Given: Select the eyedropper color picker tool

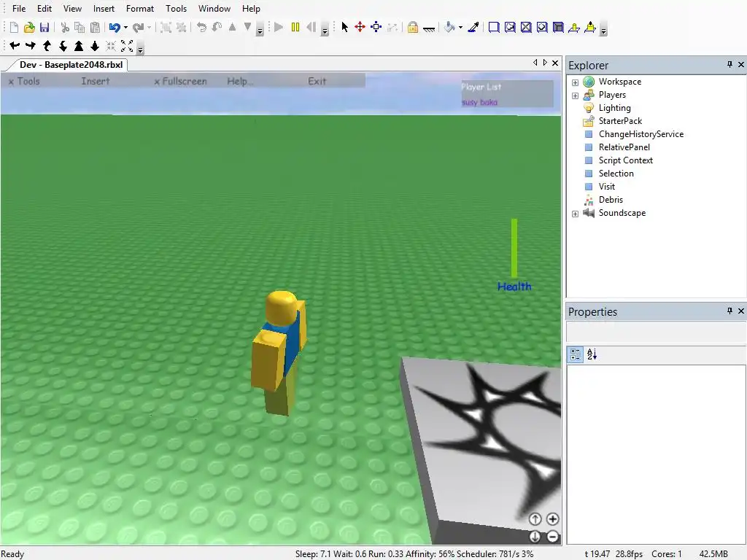Looking at the screenshot, I should pos(473,27).
